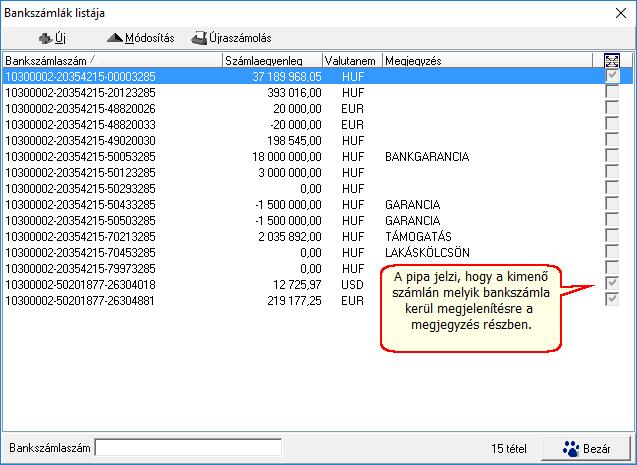Select row 10300002-20354215-48820026
The width and height of the screenshot is (637, 465).
tap(318, 108)
